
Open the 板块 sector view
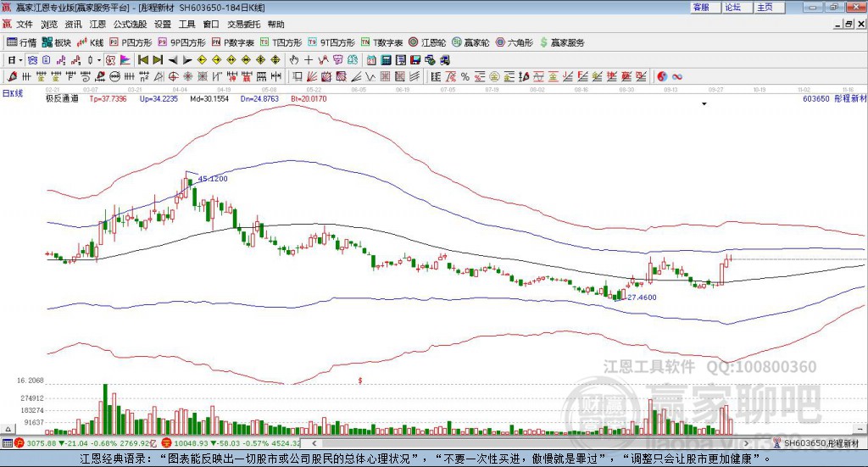coord(57,42)
